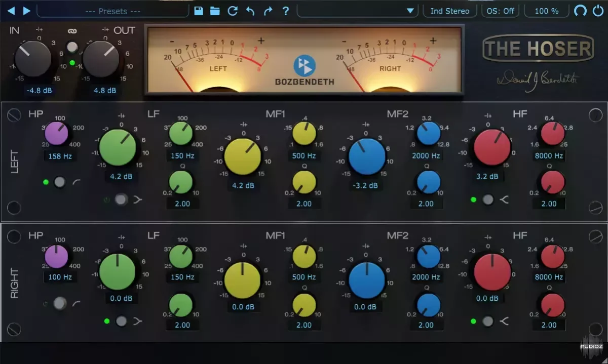608x364 pixels.
Task: Toggle LEFT channel LF shelf switch
Action: pyautogui.click(x=121, y=199)
